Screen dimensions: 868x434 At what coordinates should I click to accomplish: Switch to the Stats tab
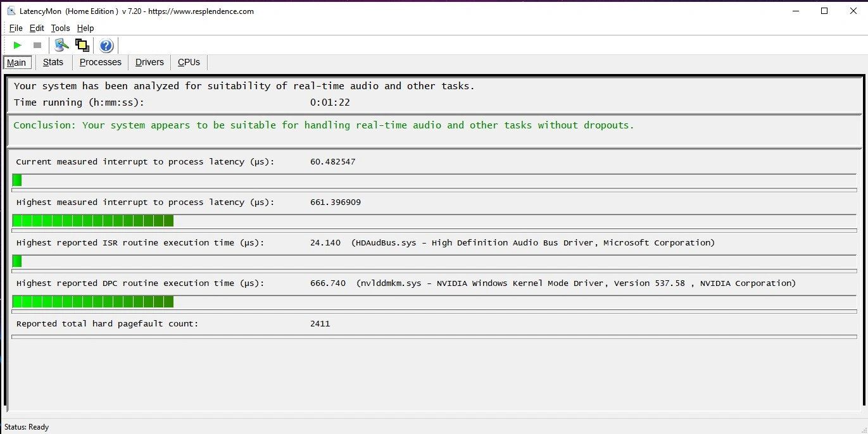click(x=53, y=62)
